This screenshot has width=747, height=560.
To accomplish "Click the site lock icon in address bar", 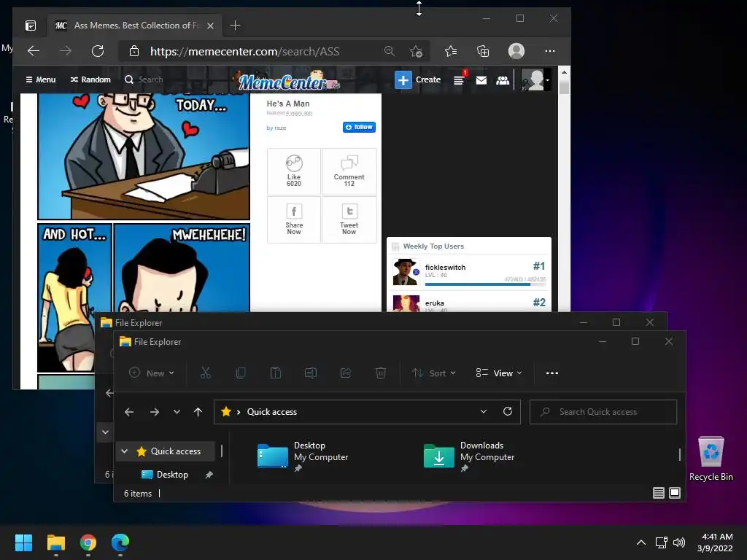I will pos(134,51).
